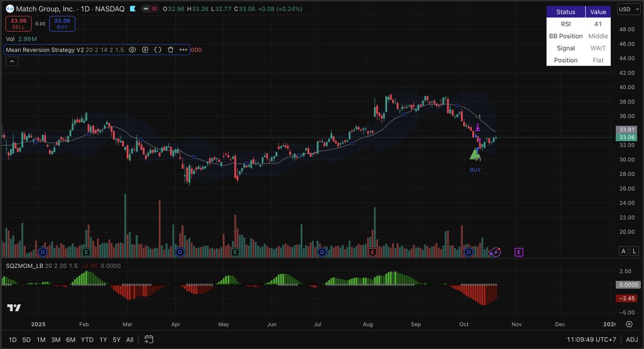Click the blue 33.06 BUY button
Image resolution: width=644 pixels, height=349 pixels.
[62, 24]
